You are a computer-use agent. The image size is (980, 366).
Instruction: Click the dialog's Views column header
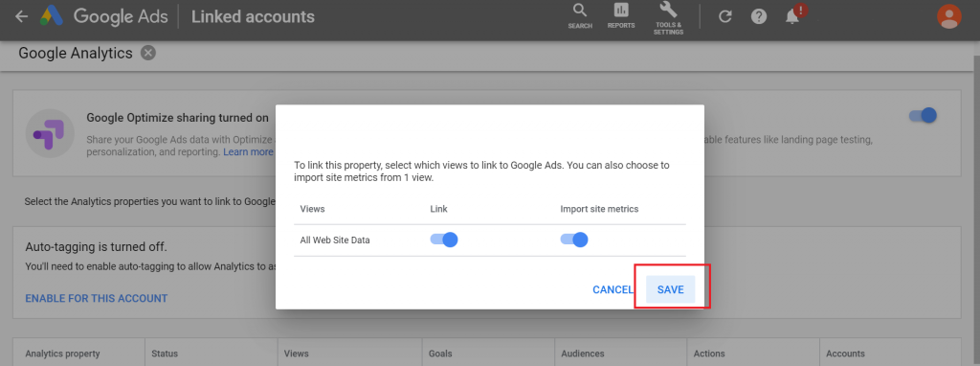click(x=313, y=209)
